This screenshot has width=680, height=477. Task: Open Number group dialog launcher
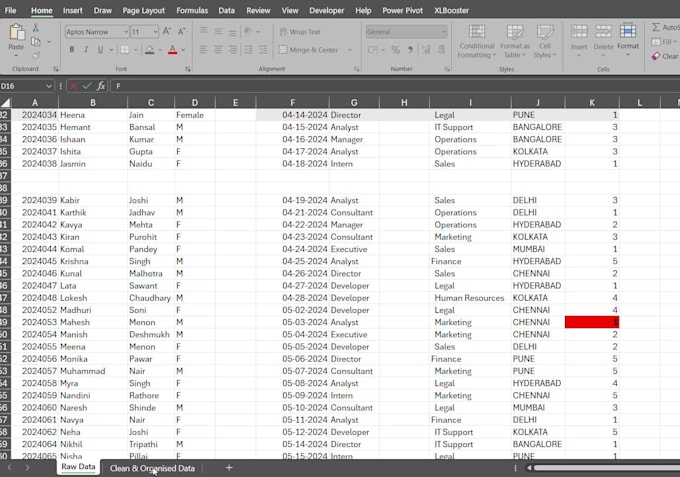(x=447, y=69)
